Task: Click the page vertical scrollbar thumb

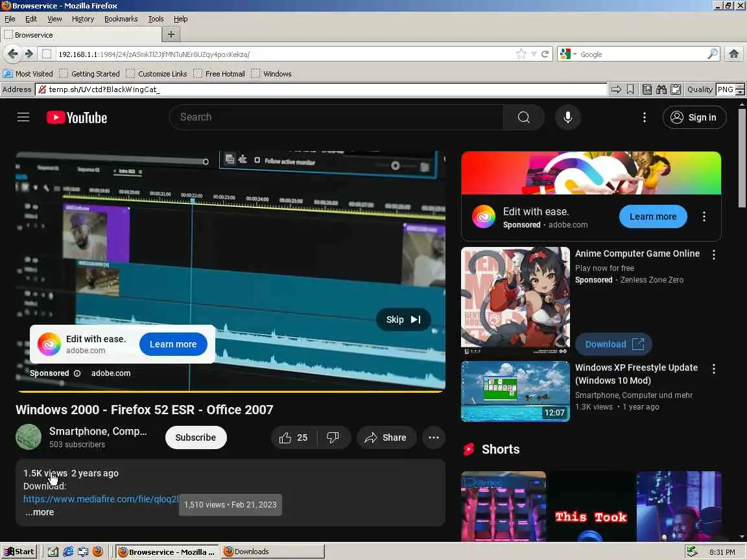Action: [742, 158]
